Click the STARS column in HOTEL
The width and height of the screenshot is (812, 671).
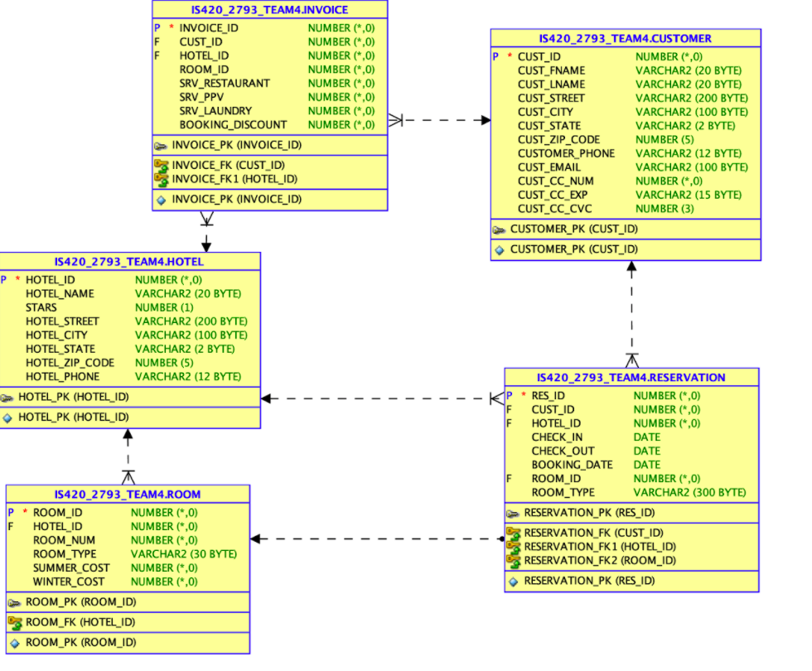click(x=41, y=307)
